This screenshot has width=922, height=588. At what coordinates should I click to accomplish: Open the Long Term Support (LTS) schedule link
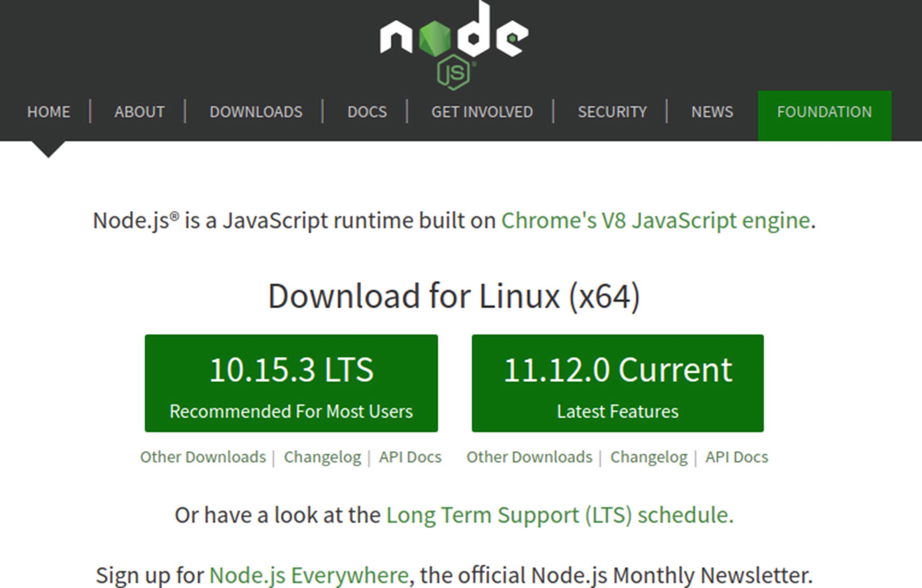pyautogui.click(x=560, y=515)
